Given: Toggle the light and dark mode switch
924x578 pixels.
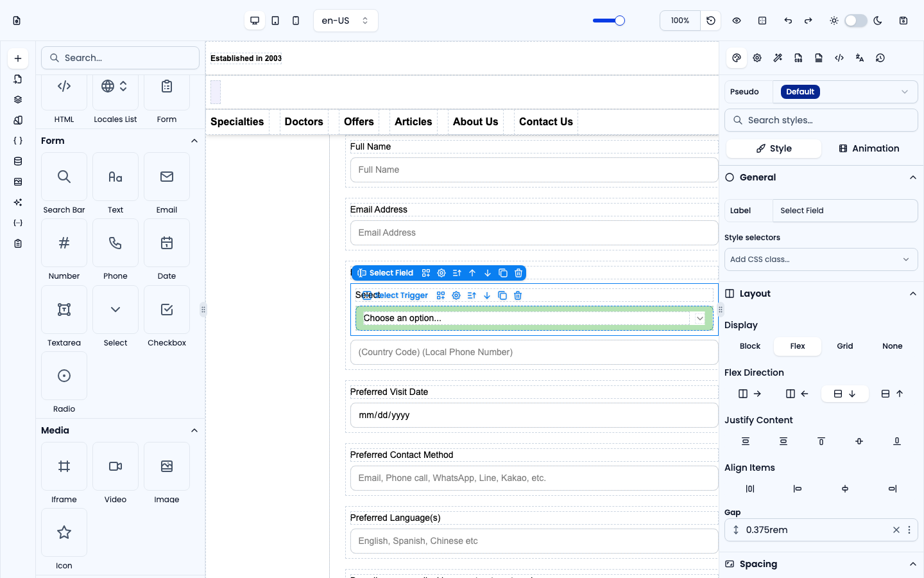Looking at the screenshot, I should tap(856, 21).
